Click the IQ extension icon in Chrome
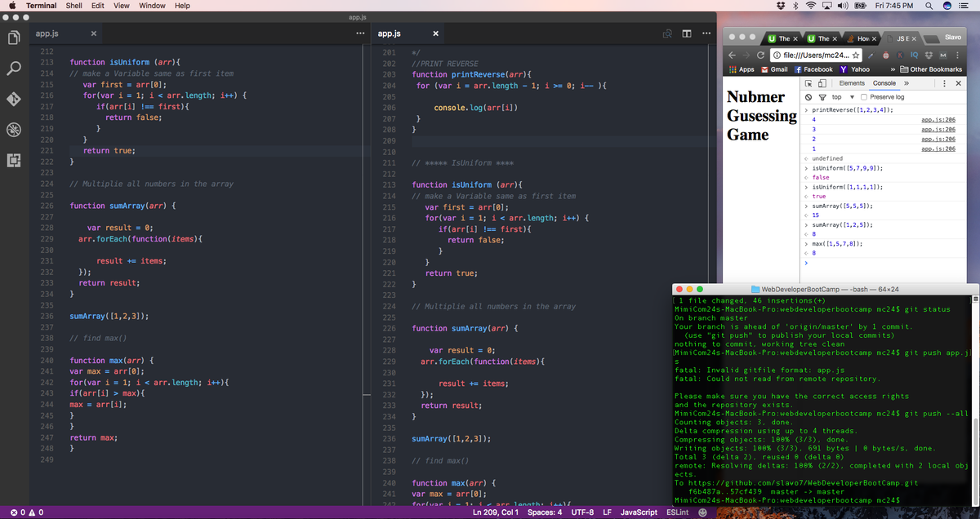This screenshot has height=519, width=980. click(x=915, y=55)
